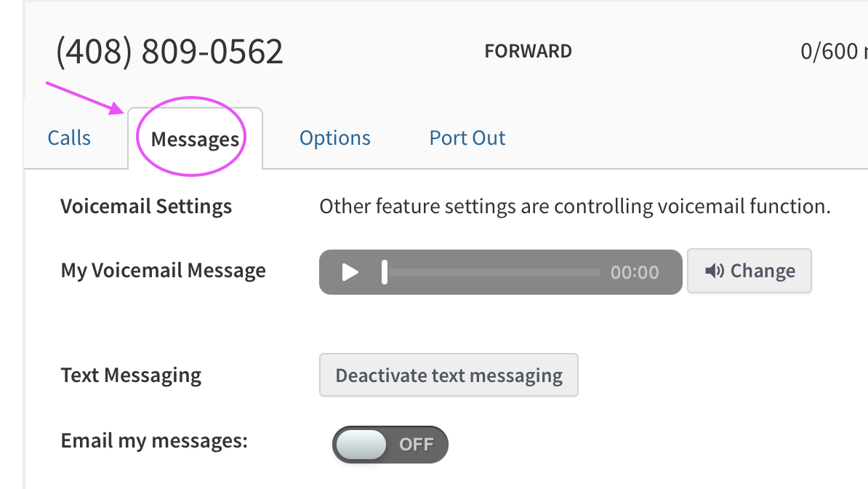Click the voicemail function notice text
The width and height of the screenshot is (868, 489).
[x=574, y=207]
